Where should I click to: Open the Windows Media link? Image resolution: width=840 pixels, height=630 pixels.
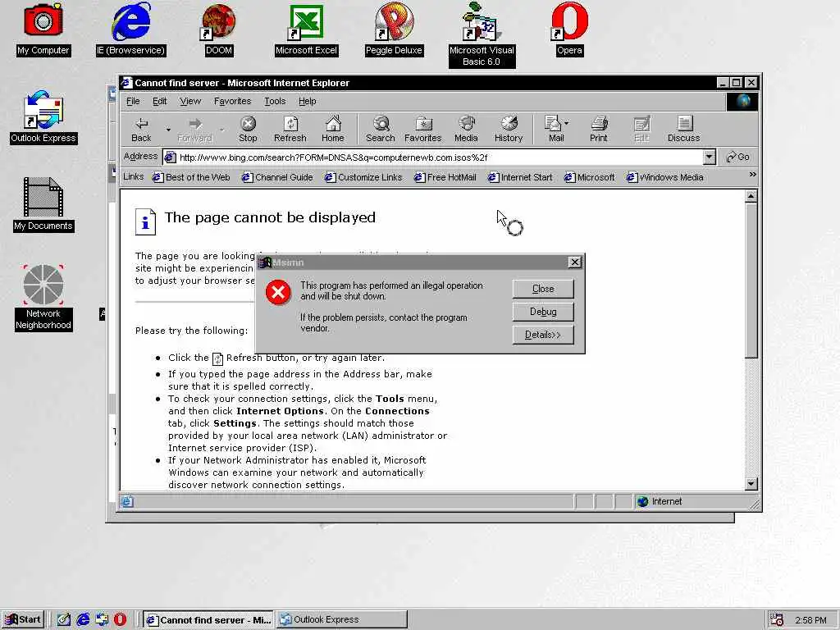[664, 177]
